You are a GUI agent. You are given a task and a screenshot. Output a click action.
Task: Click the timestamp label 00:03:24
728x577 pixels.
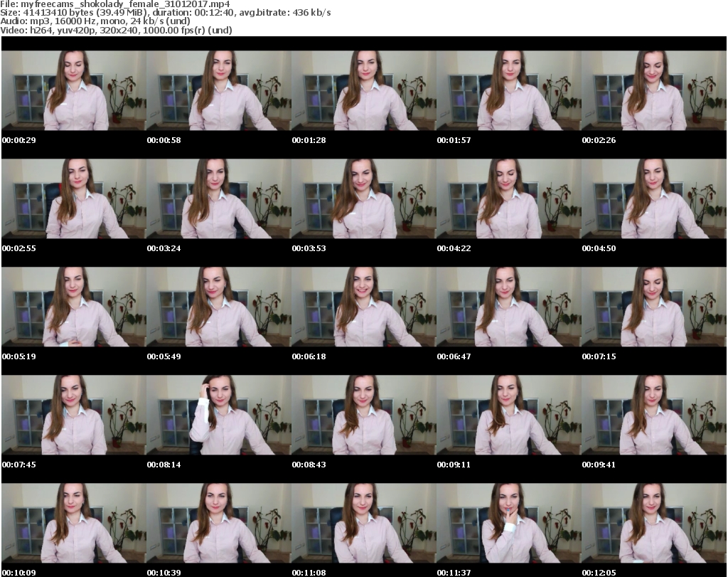coord(164,248)
